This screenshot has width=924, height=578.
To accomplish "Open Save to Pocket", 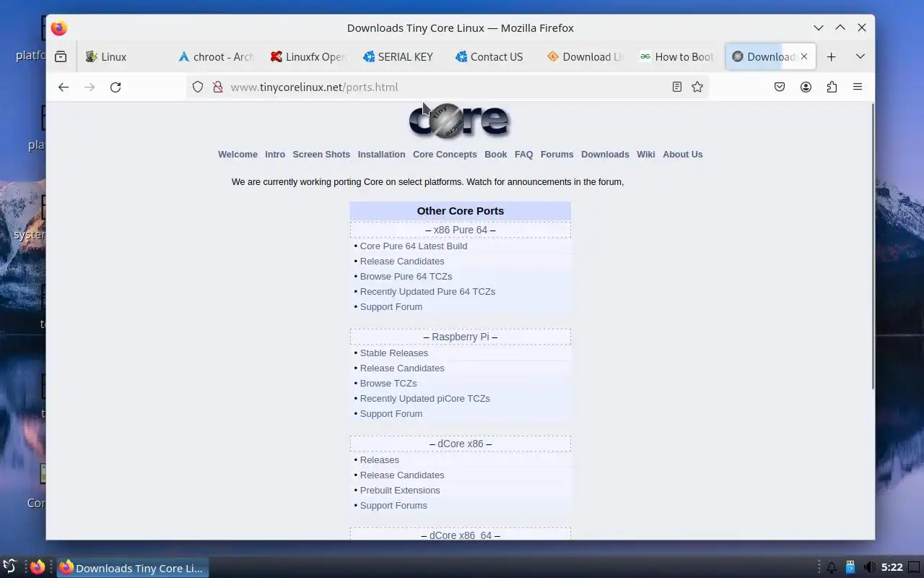I will pyautogui.click(x=780, y=87).
